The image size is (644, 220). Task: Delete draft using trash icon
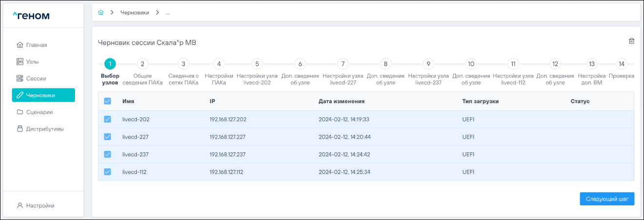(631, 41)
